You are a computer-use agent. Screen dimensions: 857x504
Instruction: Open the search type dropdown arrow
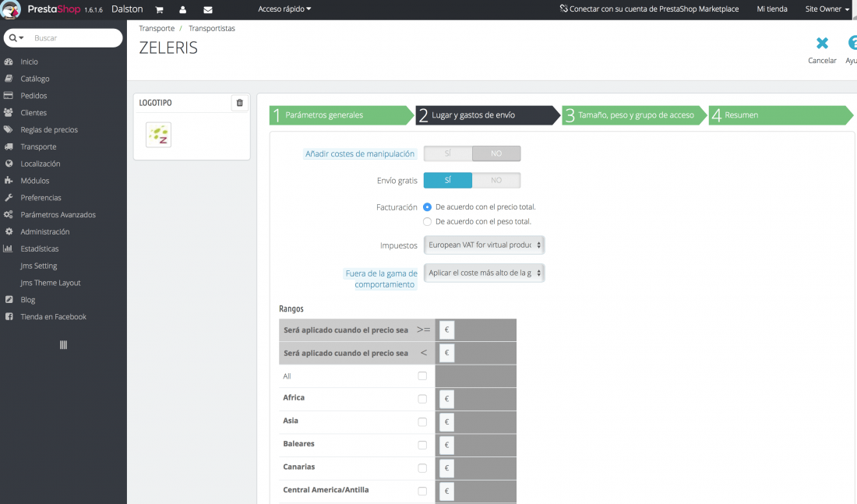point(16,37)
